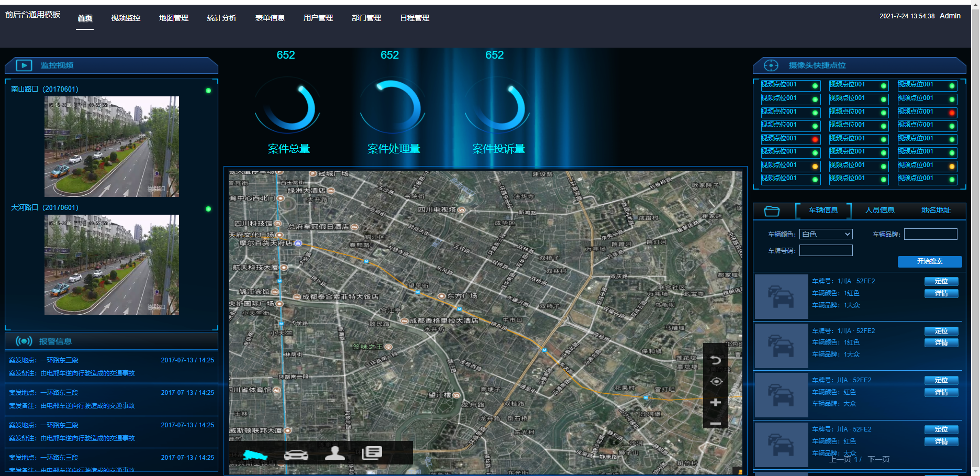Open the 视频监控 menu item
Viewport: 980px width, 476px height.
click(126, 18)
